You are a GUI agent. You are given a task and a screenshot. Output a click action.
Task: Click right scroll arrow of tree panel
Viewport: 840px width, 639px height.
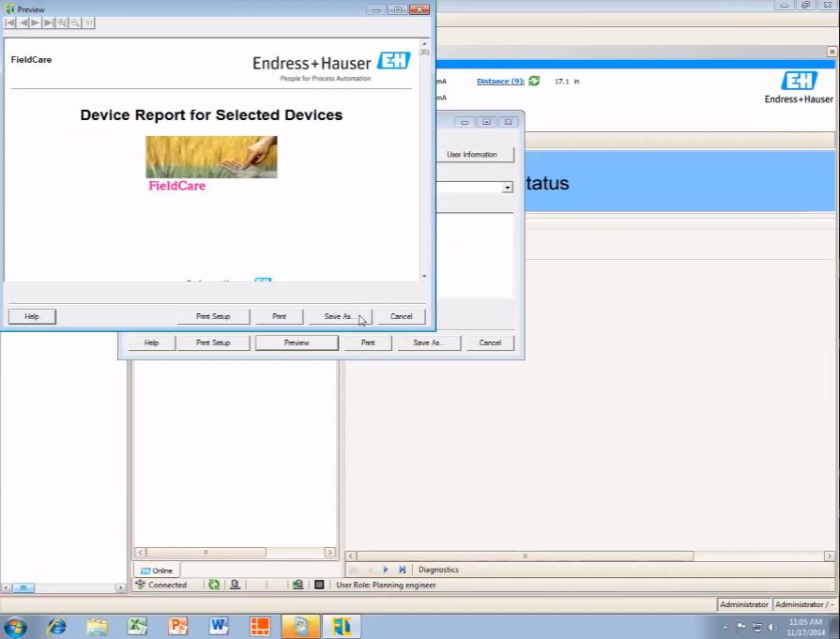click(330, 552)
